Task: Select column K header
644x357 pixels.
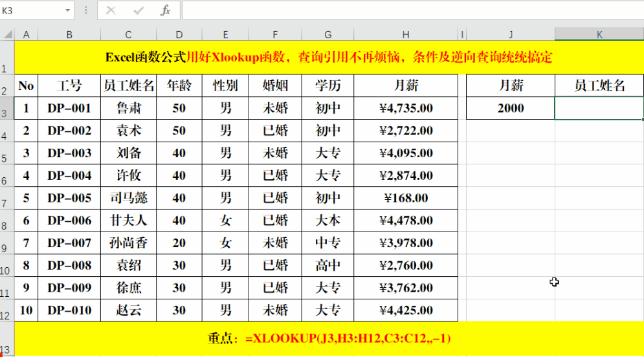Action: click(599, 35)
